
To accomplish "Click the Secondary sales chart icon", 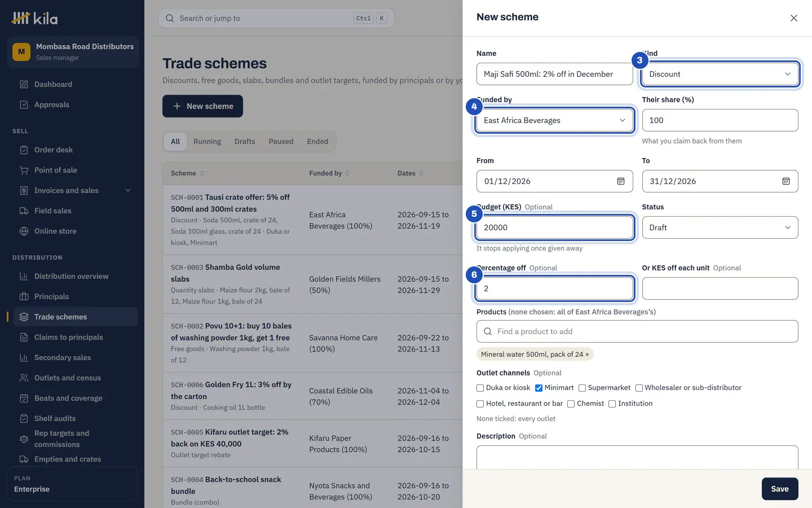I will [24, 357].
